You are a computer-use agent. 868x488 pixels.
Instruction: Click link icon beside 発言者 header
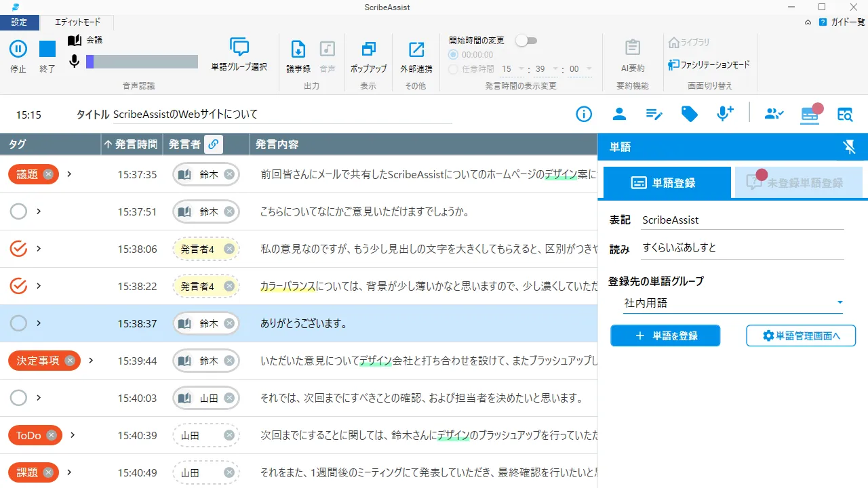point(214,144)
